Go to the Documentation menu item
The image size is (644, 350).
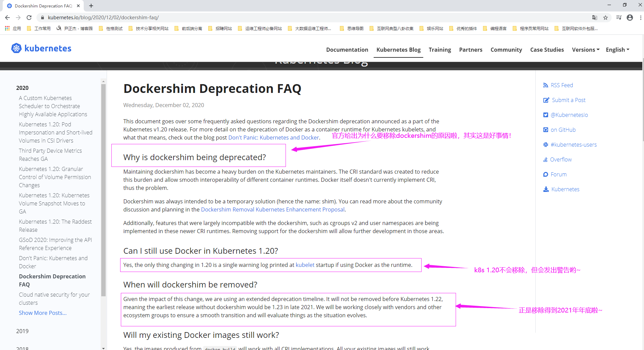pyautogui.click(x=347, y=50)
